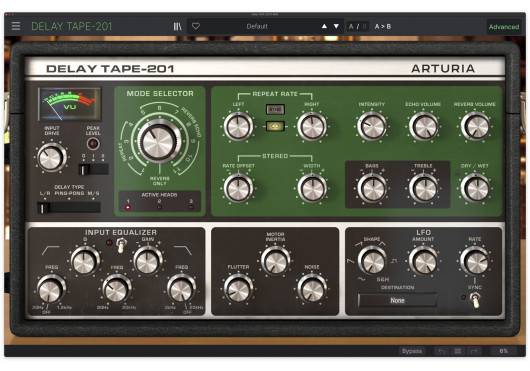Click the Noise knob
The image size is (530, 371).
(312, 289)
